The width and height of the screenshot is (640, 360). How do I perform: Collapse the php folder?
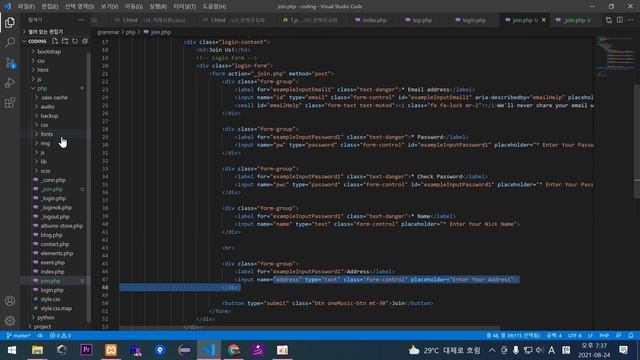click(42, 88)
